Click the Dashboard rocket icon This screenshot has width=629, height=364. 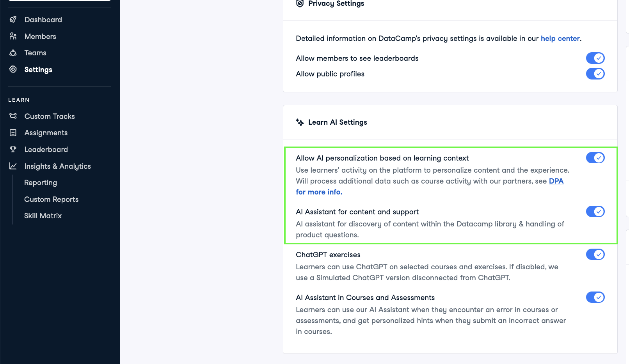(x=13, y=19)
